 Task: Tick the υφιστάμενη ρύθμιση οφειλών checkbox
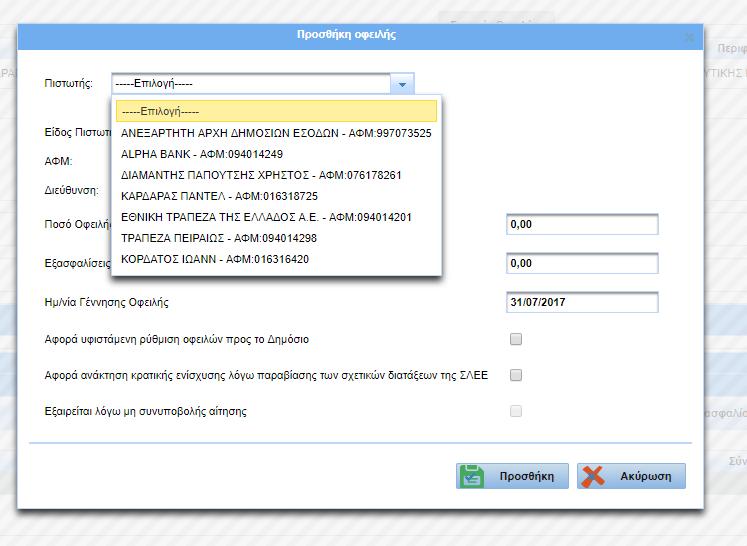tap(516, 339)
